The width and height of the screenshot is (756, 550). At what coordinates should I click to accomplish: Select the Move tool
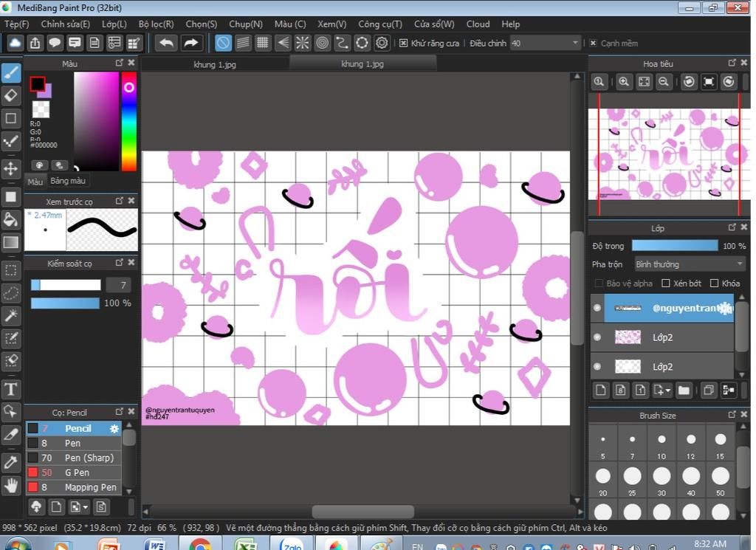point(11,168)
